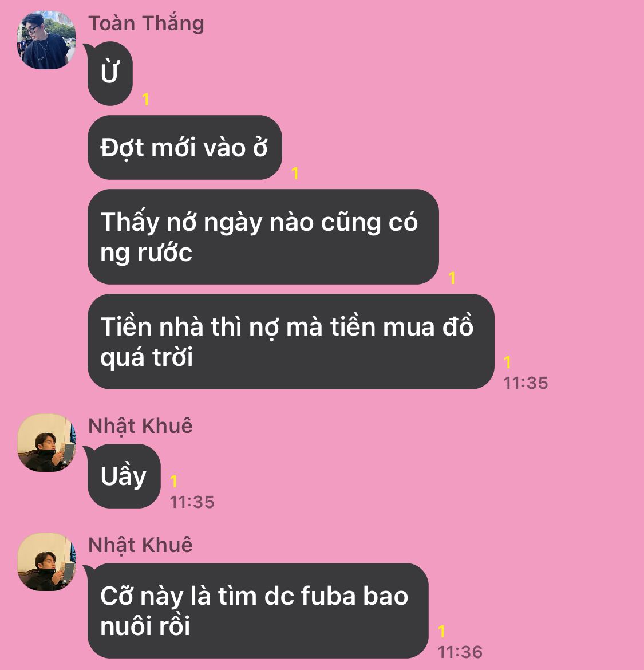Select message "Thấy nớ ngày nào cũng có ng rước"
Screen dimensions: 644x670
point(263,237)
